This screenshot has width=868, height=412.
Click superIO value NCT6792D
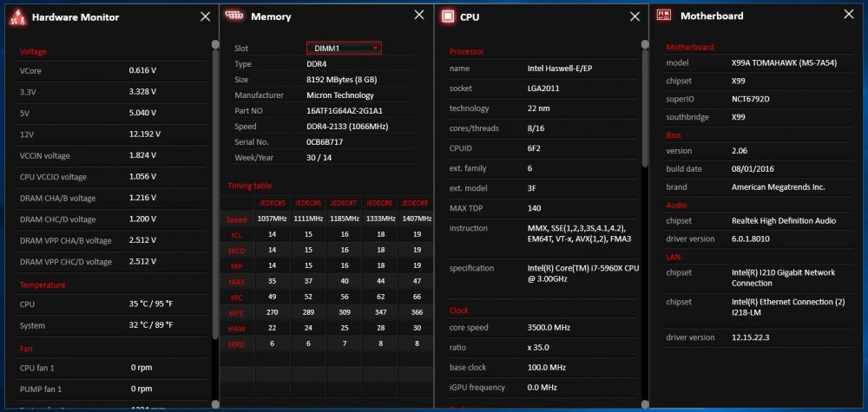[750, 99]
